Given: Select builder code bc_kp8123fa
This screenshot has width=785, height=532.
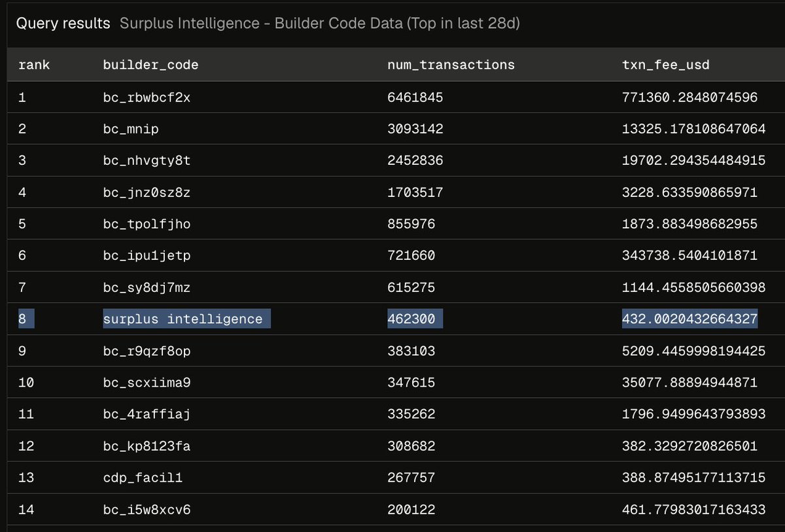Looking at the screenshot, I should pyautogui.click(x=147, y=446).
